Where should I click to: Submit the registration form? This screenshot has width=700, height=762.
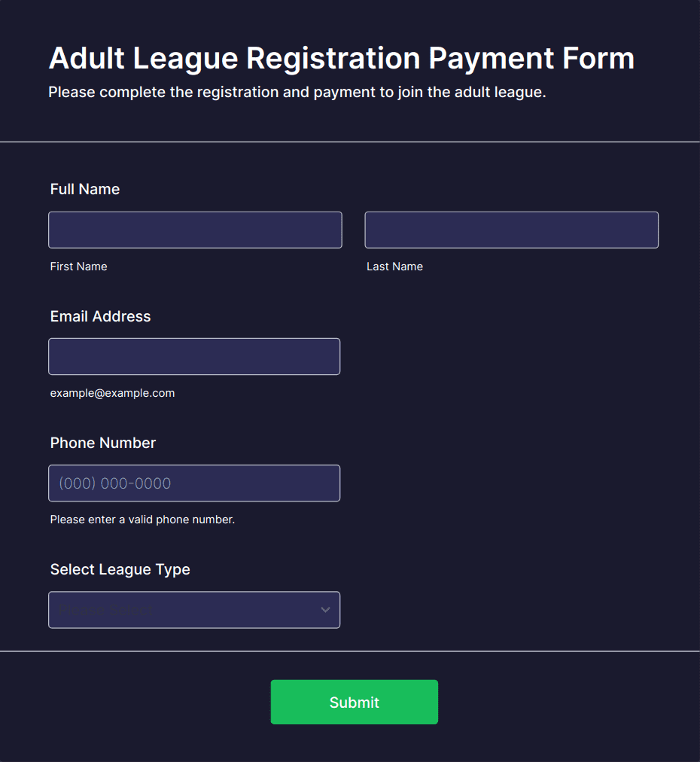coord(354,703)
